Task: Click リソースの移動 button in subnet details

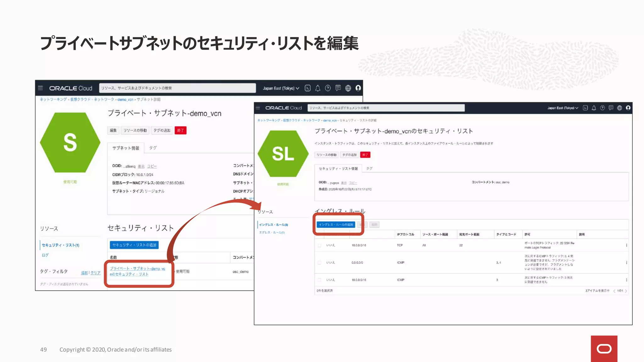Action: tap(135, 130)
